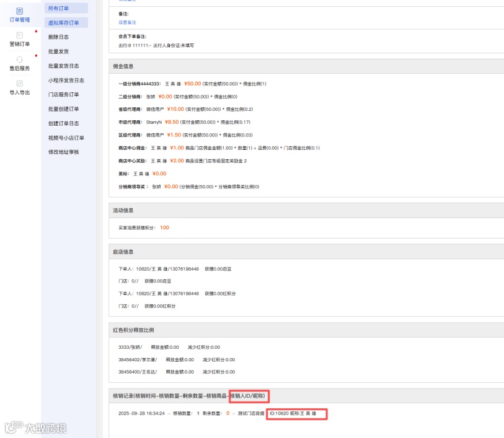This screenshot has height=438, width=504.
Task: Click 3333/张娇 release ratio row
Action: (169, 347)
